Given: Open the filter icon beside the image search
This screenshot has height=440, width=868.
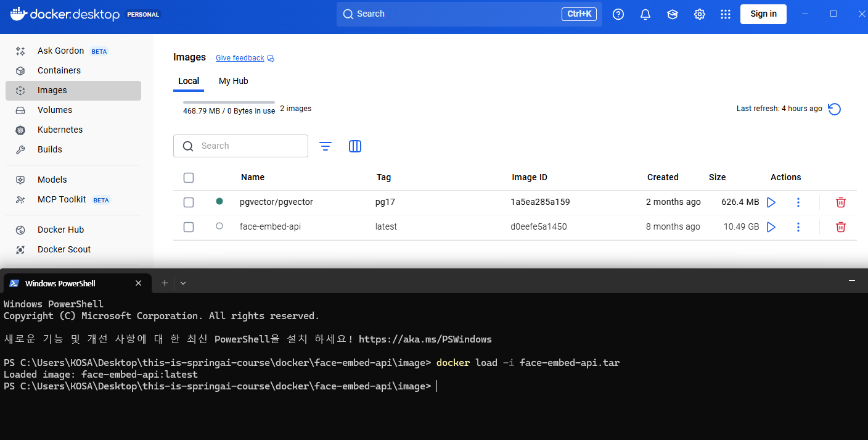Looking at the screenshot, I should coord(325,146).
